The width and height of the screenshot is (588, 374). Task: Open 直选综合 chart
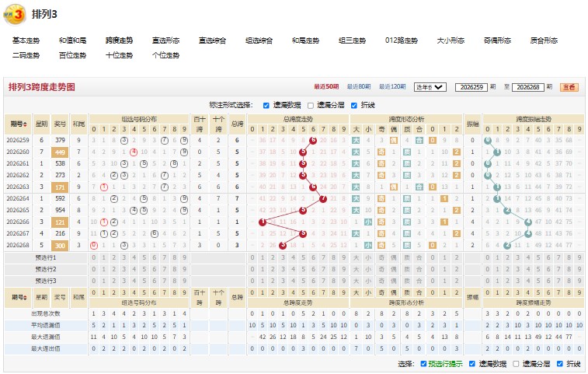click(212, 40)
